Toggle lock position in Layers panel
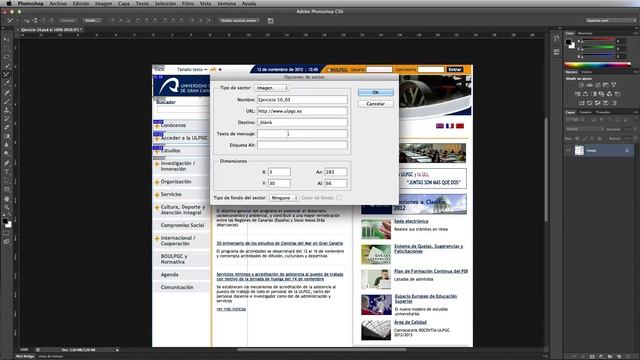The height and width of the screenshot is (360, 640). 592,139
